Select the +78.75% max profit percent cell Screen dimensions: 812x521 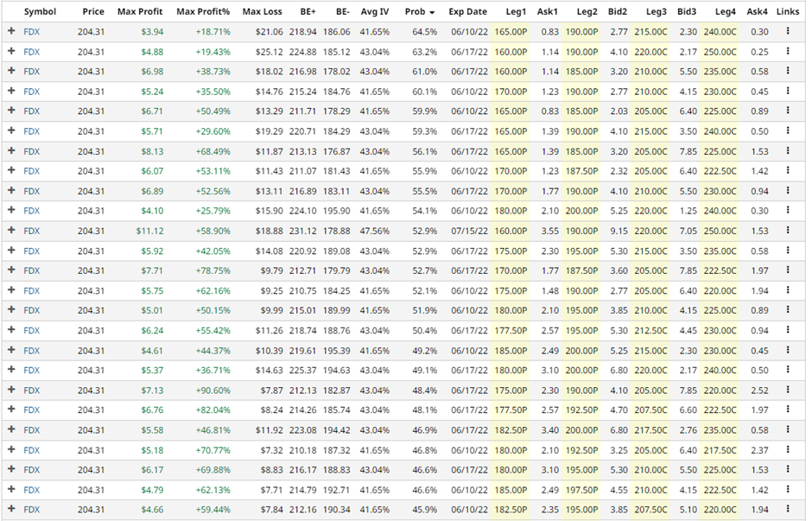213,270
